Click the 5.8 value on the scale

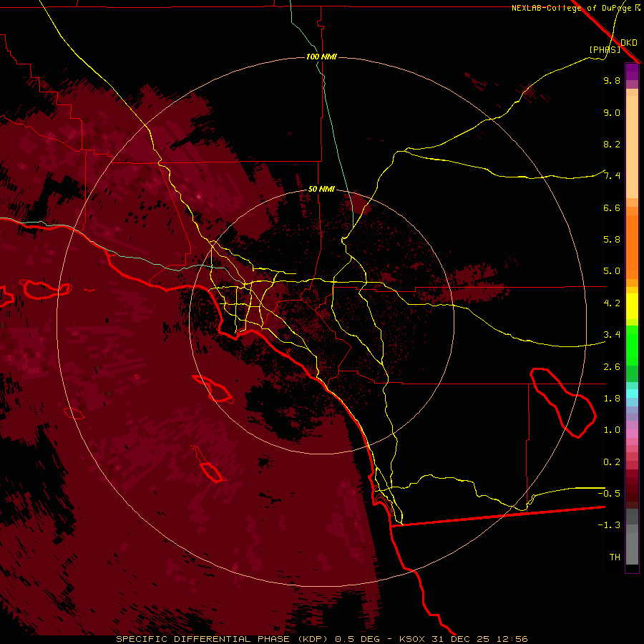pos(612,240)
